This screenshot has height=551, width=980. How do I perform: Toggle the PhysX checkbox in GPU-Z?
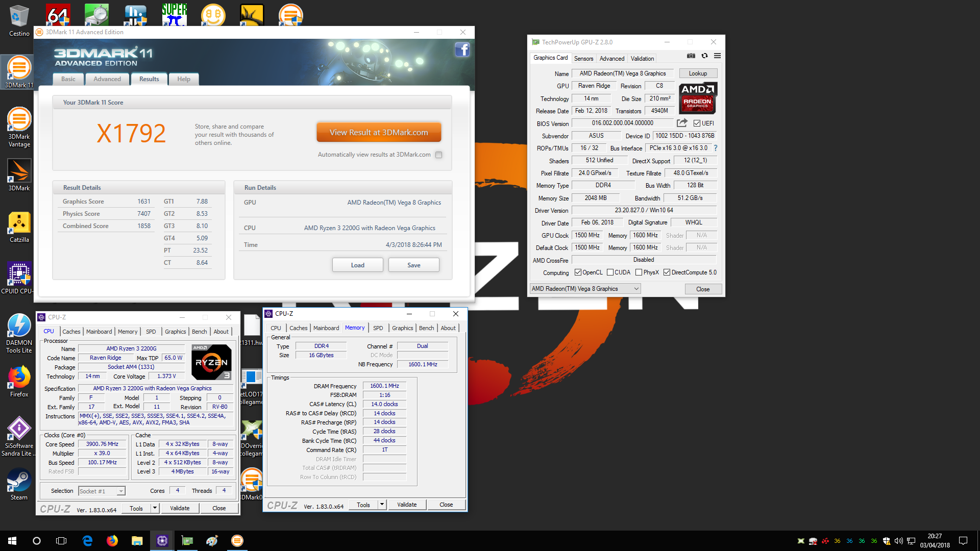click(639, 272)
